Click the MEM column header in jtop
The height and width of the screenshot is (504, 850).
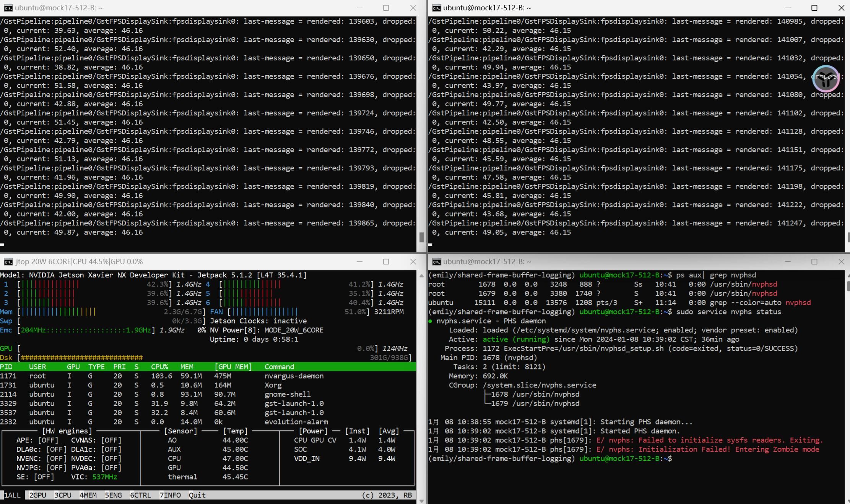(x=187, y=367)
